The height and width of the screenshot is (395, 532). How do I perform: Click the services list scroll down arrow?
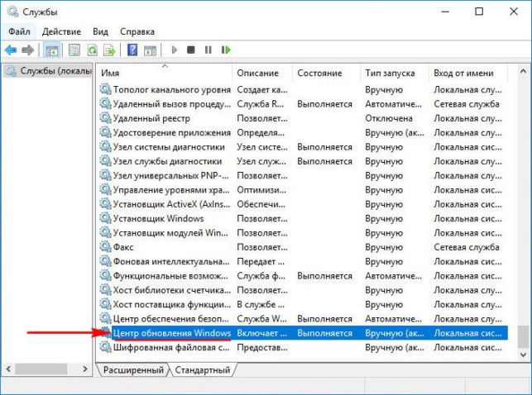(523, 355)
